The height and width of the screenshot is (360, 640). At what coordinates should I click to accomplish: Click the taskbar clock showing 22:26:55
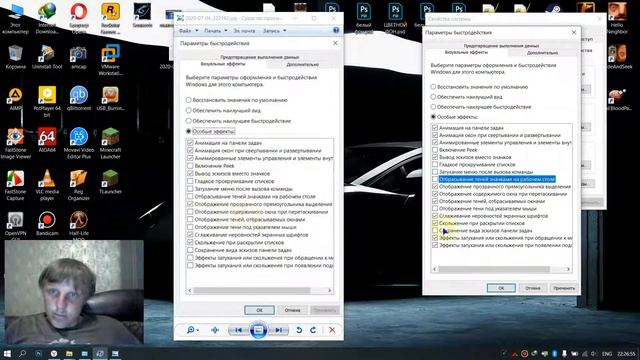[x=626, y=354]
